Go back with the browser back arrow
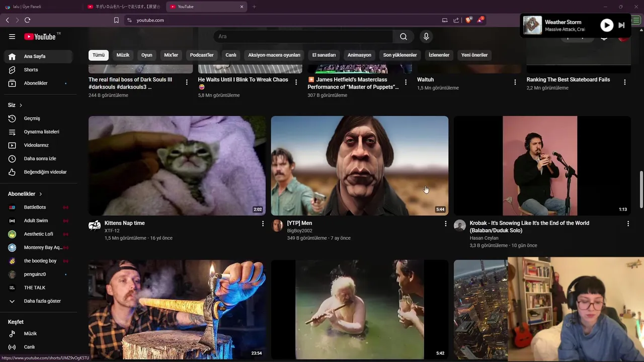644x362 pixels. tap(7, 20)
